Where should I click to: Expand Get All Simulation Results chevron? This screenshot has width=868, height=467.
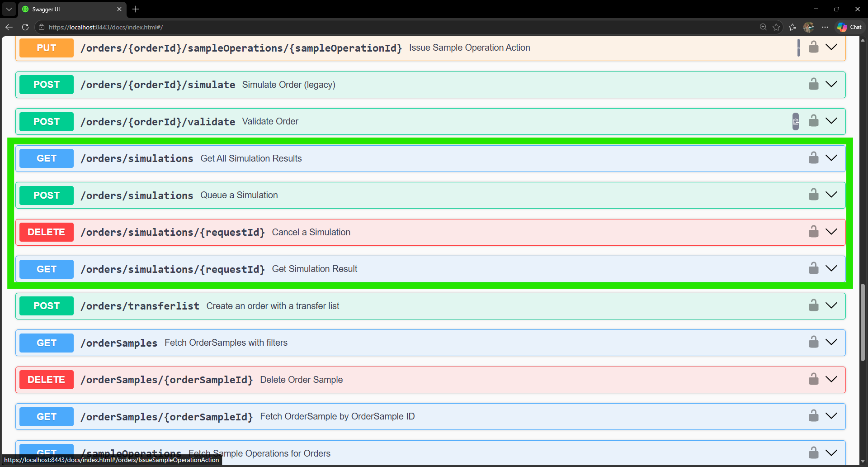(831, 158)
